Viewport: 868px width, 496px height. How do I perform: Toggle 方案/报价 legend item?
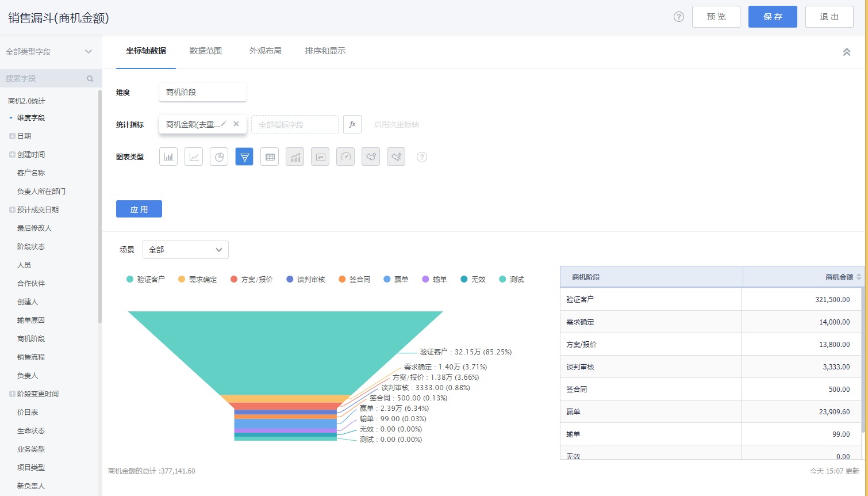coord(252,280)
